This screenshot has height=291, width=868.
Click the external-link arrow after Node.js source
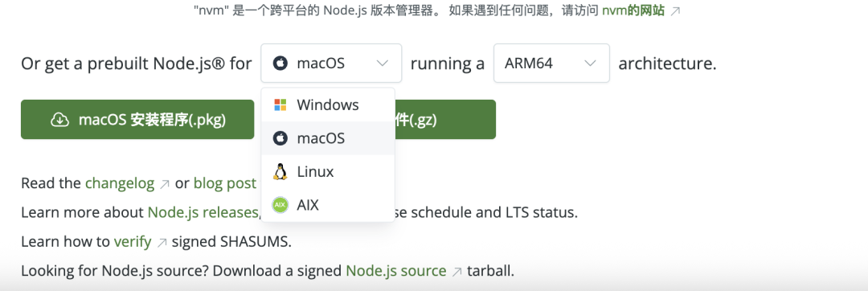(457, 272)
